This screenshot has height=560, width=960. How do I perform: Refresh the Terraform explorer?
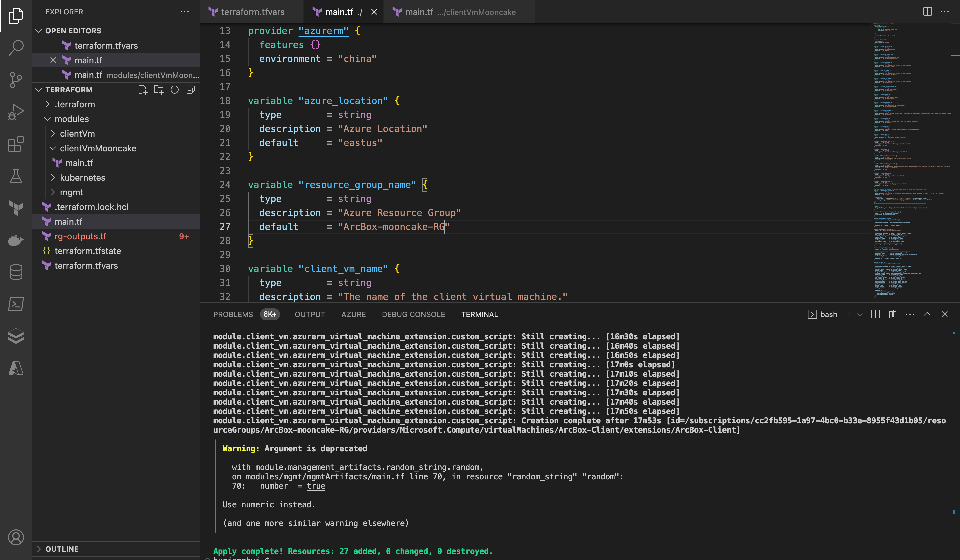pyautogui.click(x=174, y=90)
